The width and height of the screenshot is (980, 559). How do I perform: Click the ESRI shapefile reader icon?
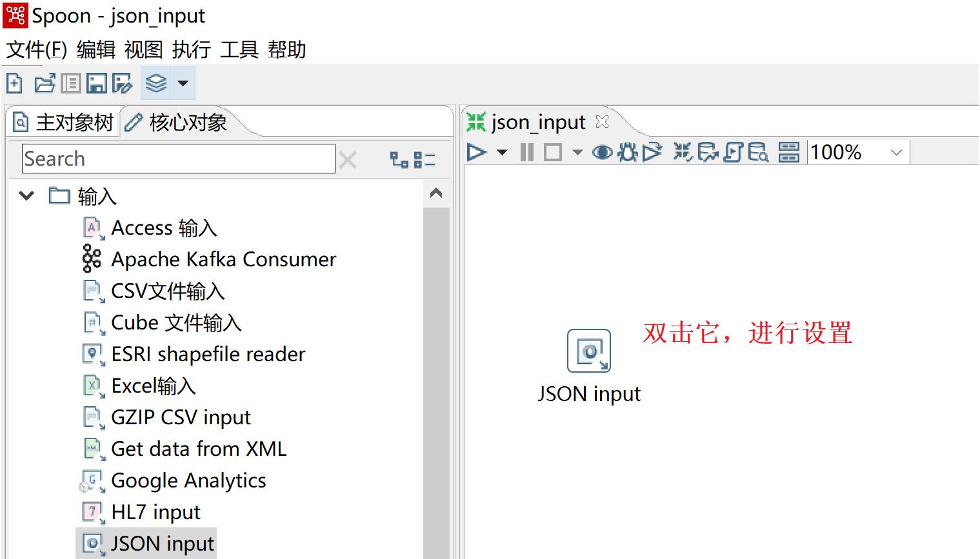[92, 354]
